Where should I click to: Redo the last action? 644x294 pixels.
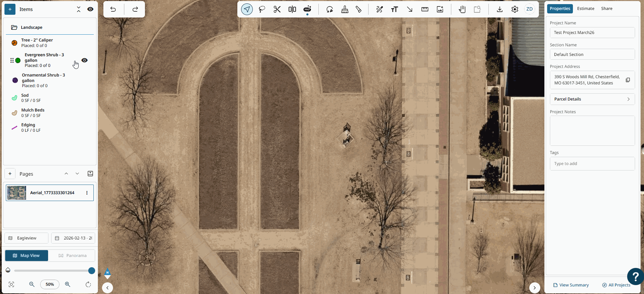[x=135, y=9]
